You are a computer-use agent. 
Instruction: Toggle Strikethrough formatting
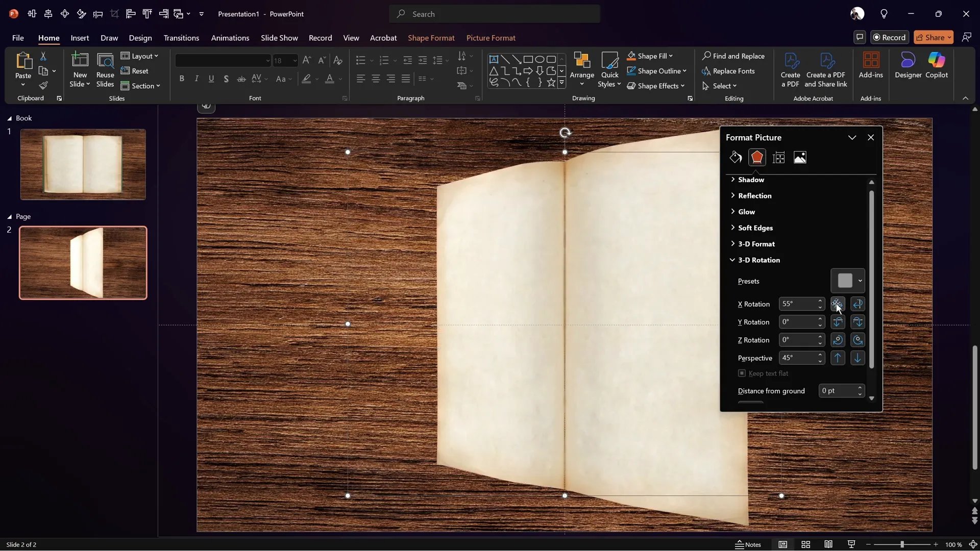pos(241,79)
